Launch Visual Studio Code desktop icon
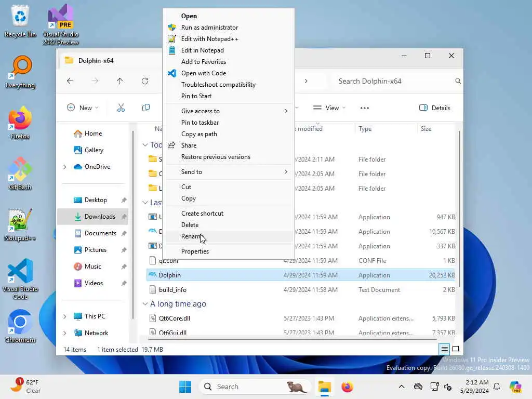532x399 pixels. pyautogui.click(x=20, y=279)
